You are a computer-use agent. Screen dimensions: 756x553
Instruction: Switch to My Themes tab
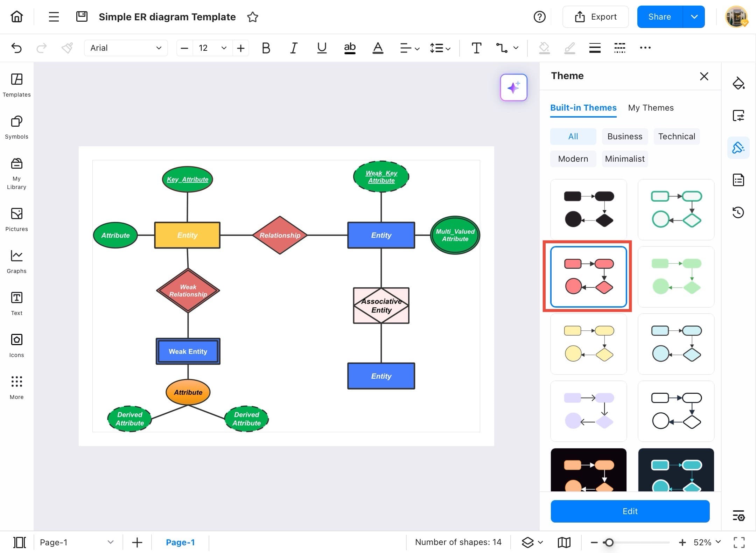click(651, 108)
